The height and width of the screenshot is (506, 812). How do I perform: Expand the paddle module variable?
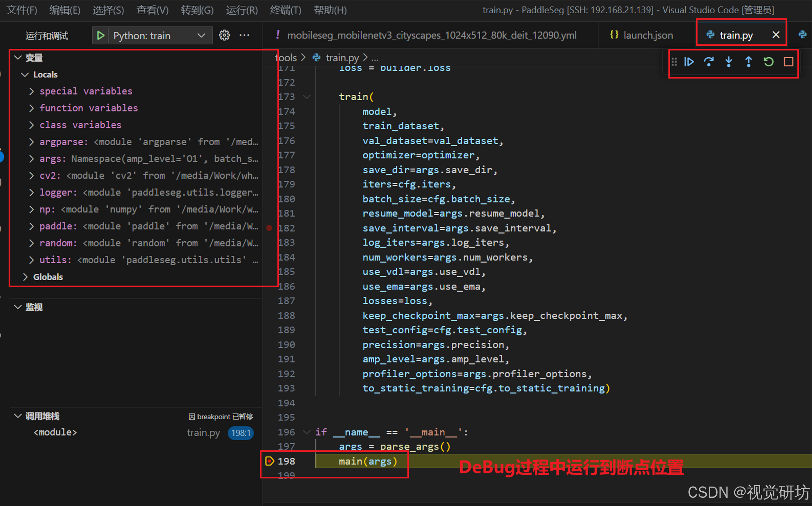coord(31,226)
